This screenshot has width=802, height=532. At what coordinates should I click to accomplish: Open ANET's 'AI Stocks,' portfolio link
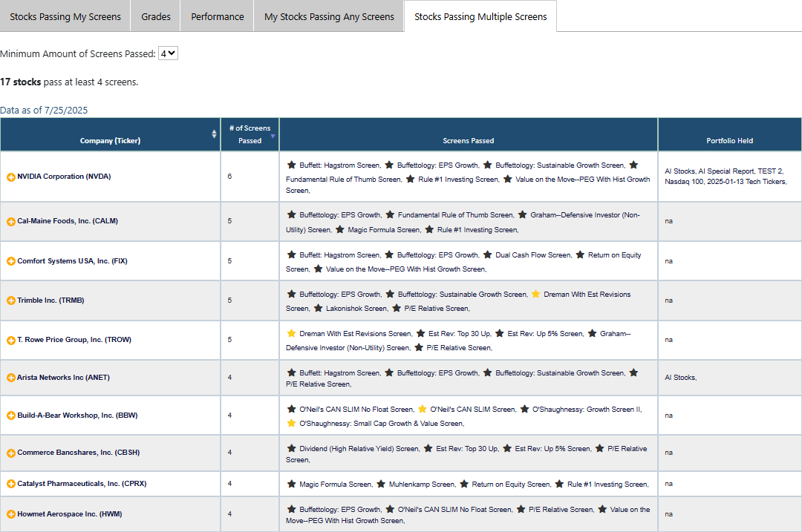(x=681, y=377)
